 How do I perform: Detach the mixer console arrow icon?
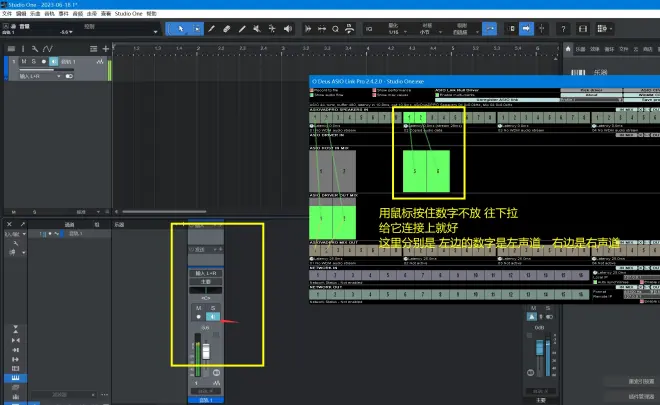pyautogui.click(x=23, y=224)
